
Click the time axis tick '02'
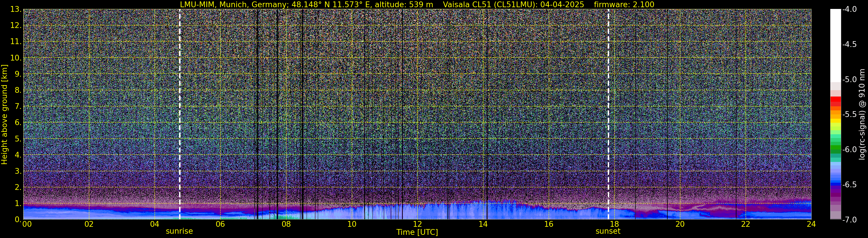(x=89, y=224)
